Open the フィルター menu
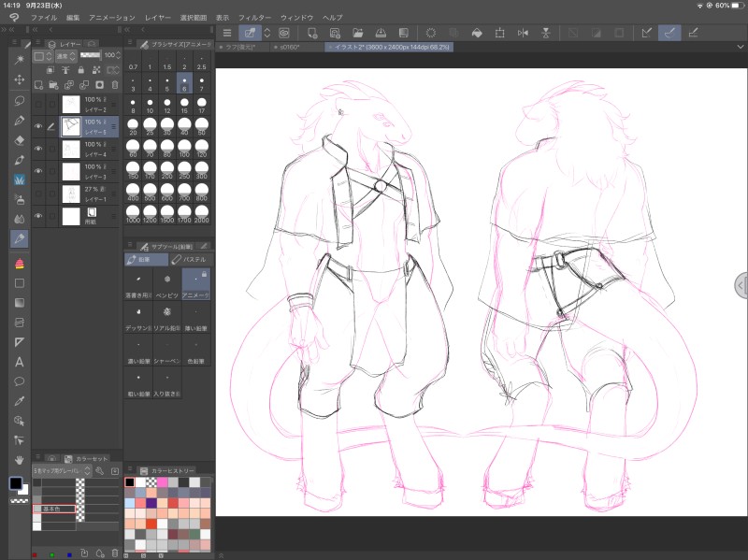The width and height of the screenshot is (748, 560). tap(254, 18)
